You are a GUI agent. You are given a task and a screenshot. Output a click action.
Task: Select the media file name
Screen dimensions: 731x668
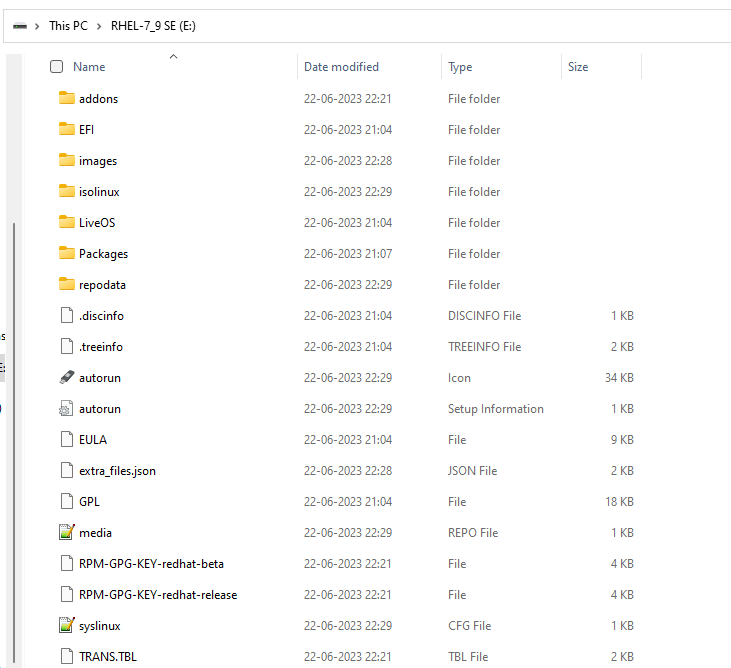pyautogui.click(x=95, y=533)
